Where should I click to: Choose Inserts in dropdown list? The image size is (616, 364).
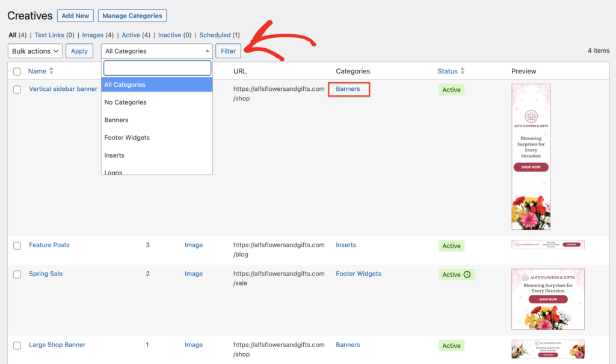pyautogui.click(x=157, y=155)
